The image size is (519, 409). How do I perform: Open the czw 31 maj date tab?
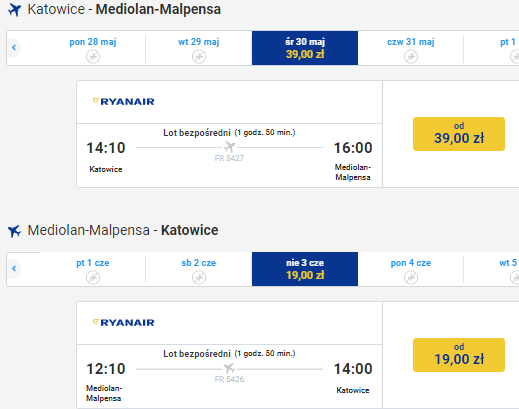point(411,48)
